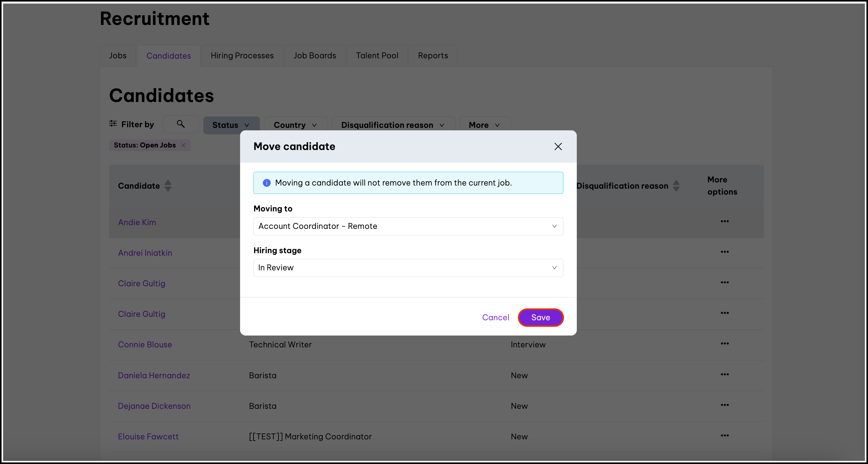The height and width of the screenshot is (464, 868).
Task: Click the info icon in the banner
Action: click(x=266, y=183)
